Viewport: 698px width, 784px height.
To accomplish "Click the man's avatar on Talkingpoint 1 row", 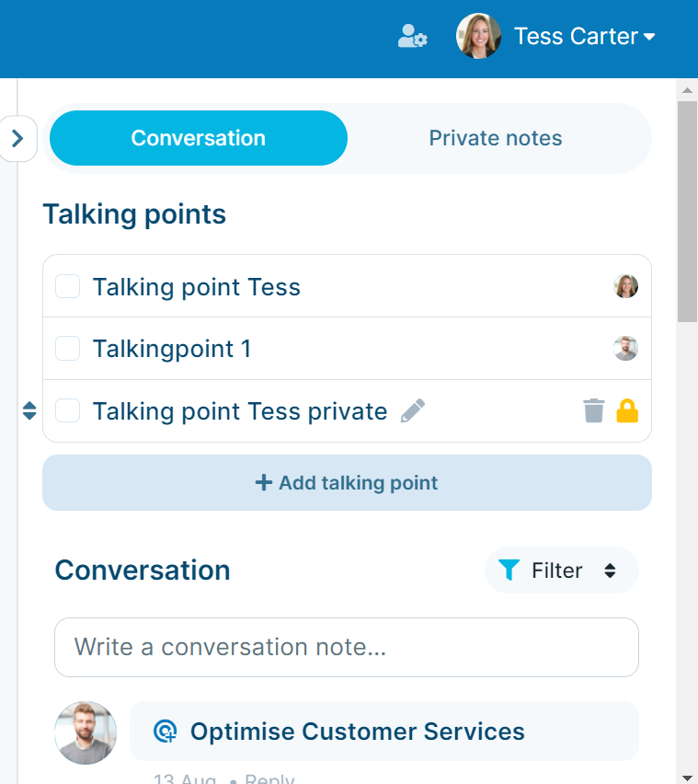I will [625, 349].
